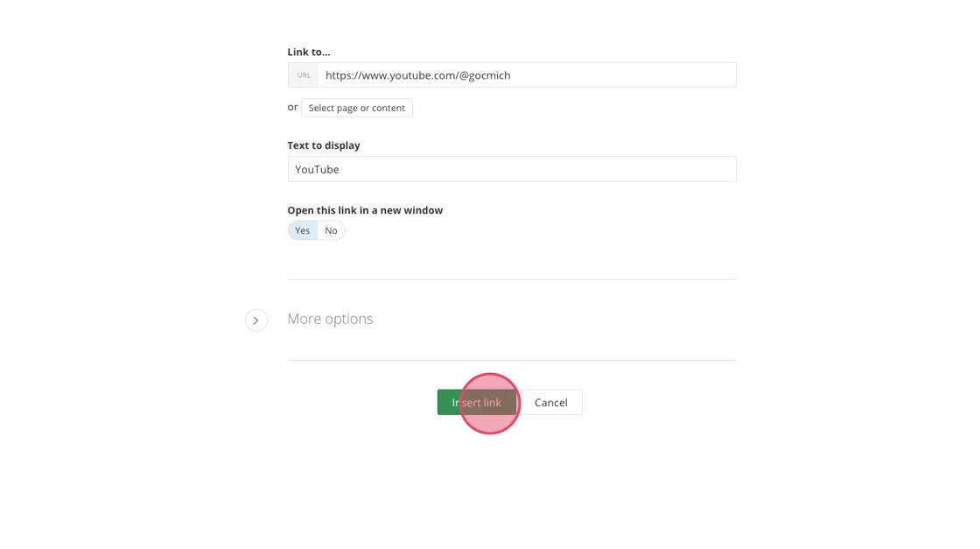The height and width of the screenshot is (549, 980).
Task: Expand the More options chevron icon
Action: pos(256,320)
